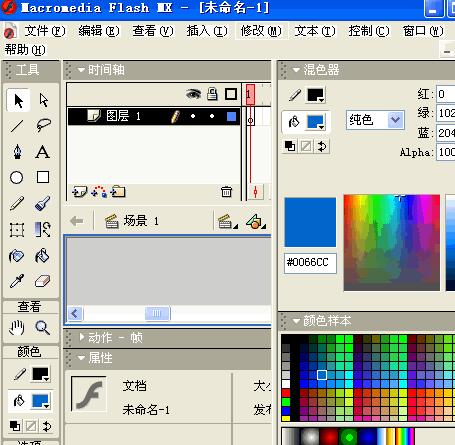
Task: Delete layer with the trash icon
Action: pos(226,192)
